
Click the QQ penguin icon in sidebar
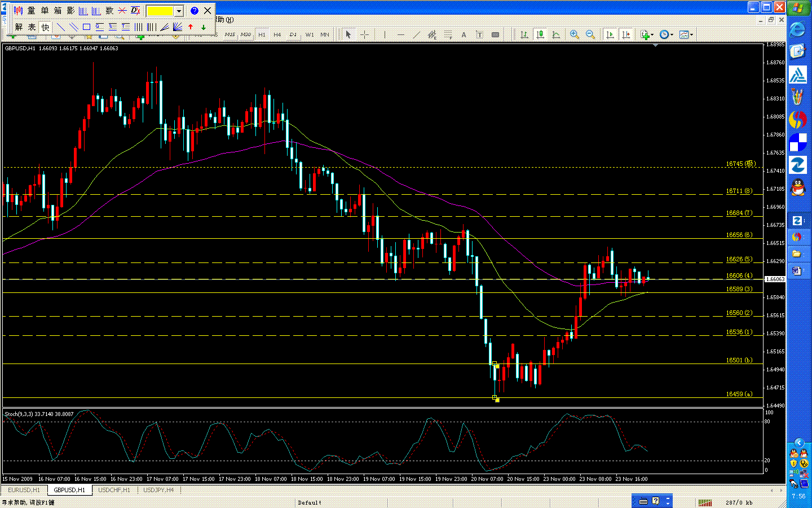pyautogui.click(x=798, y=187)
